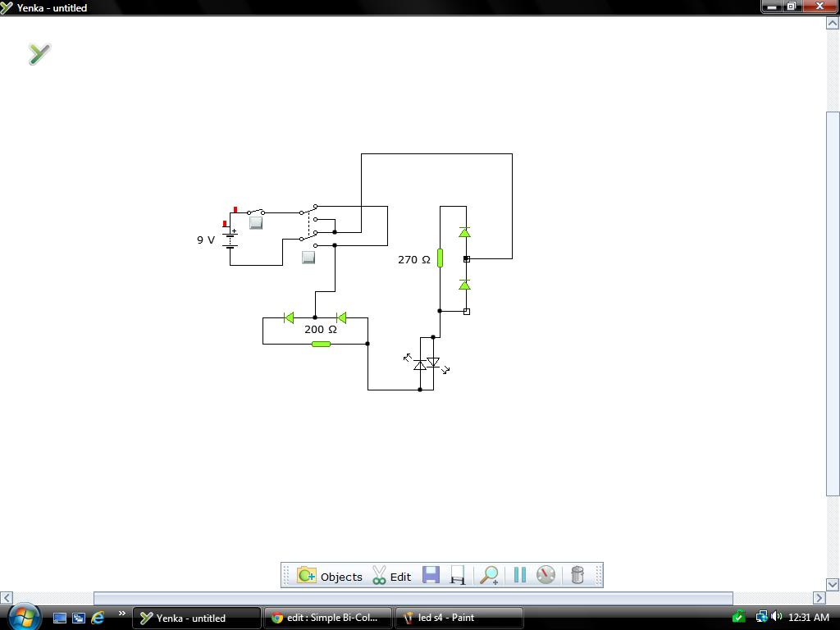Image resolution: width=840 pixels, height=630 pixels.
Task: Switch to led s4 - Paint taskbar button
Action: click(459, 618)
